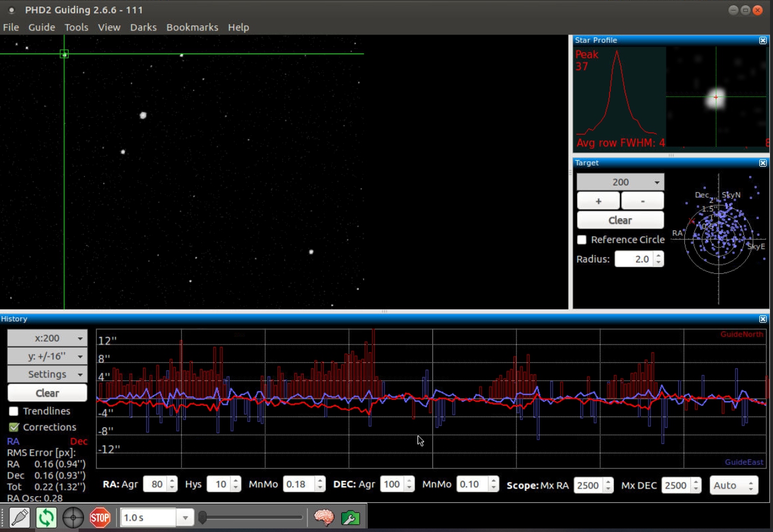Zoom out Target with the - button
The width and height of the screenshot is (773, 532).
(643, 201)
